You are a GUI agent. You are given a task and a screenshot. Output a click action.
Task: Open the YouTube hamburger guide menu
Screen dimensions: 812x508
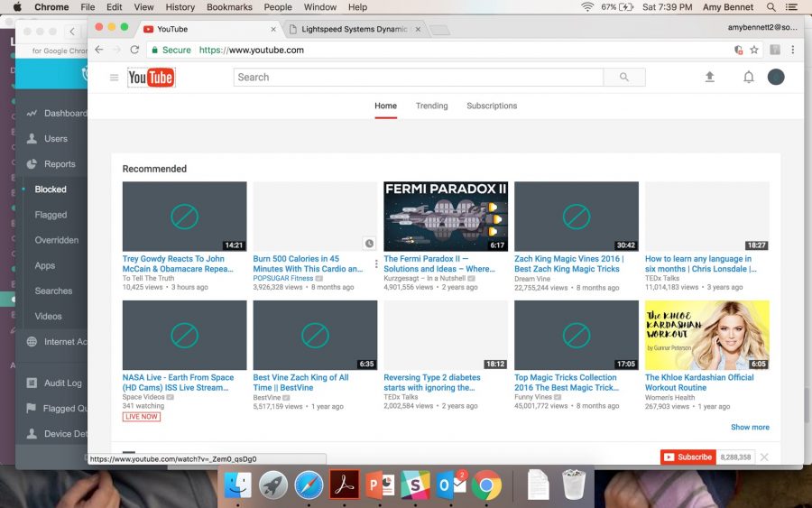click(x=114, y=78)
